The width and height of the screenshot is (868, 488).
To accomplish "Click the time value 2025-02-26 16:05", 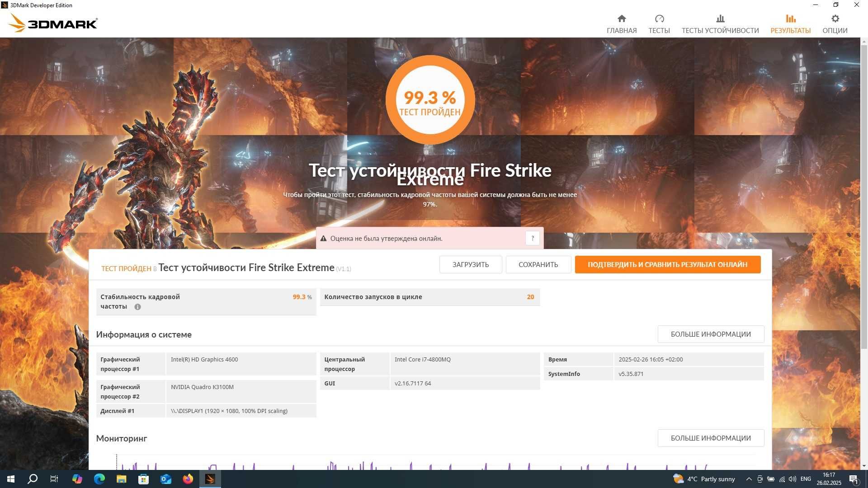I will tap(651, 360).
